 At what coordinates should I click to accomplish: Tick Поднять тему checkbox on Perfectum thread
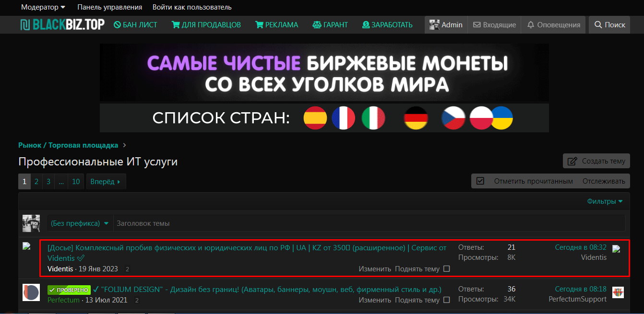447,300
